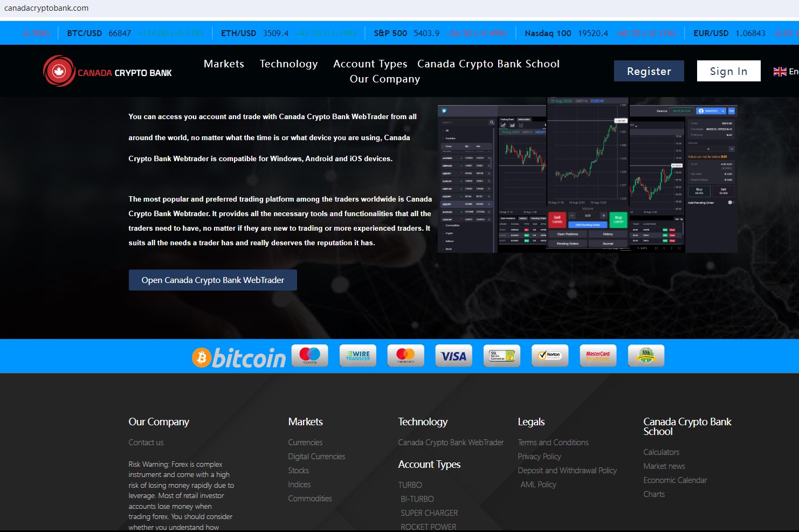Viewport: 799px width, 532px height.
Task: Click the Account Types footer heading
Action: click(x=429, y=465)
